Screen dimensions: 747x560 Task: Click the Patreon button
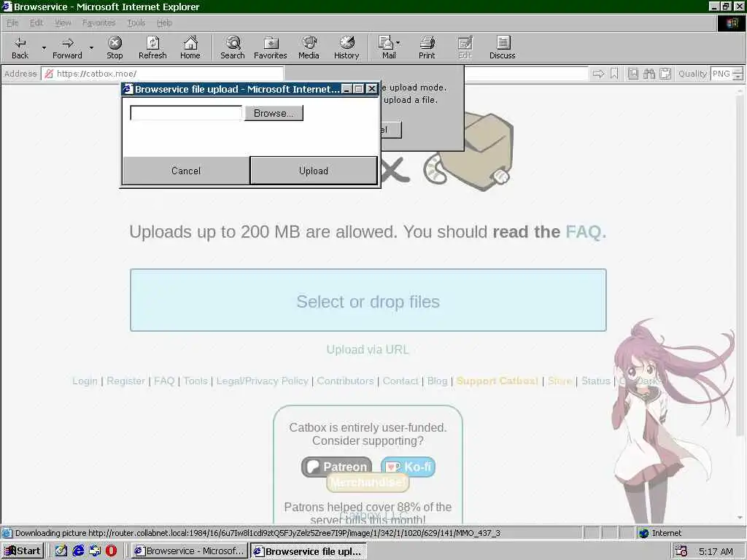[336, 467]
